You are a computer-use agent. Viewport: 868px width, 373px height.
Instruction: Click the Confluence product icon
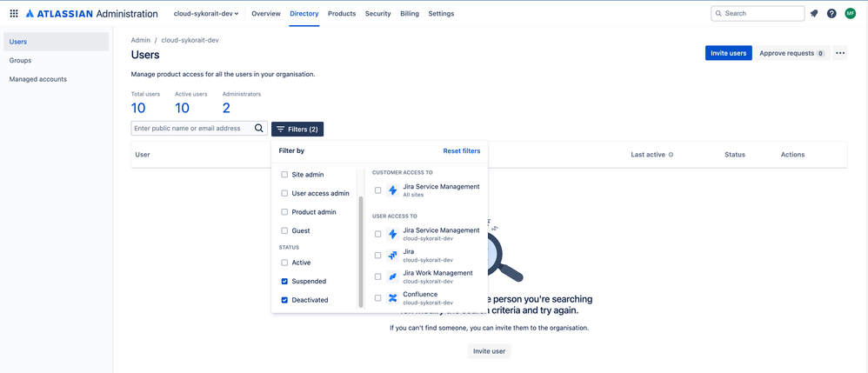(x=392, y=298)
